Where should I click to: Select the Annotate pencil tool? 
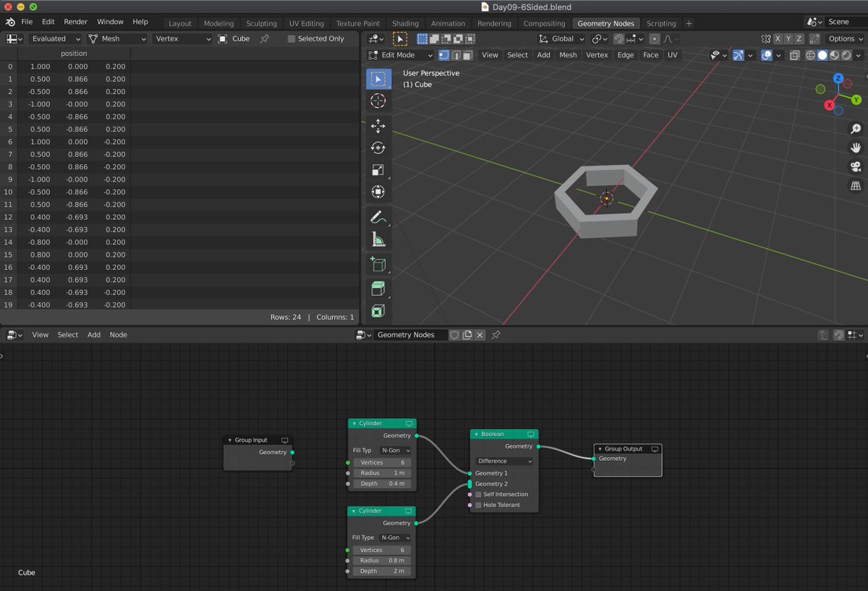[x=378, y=217]
